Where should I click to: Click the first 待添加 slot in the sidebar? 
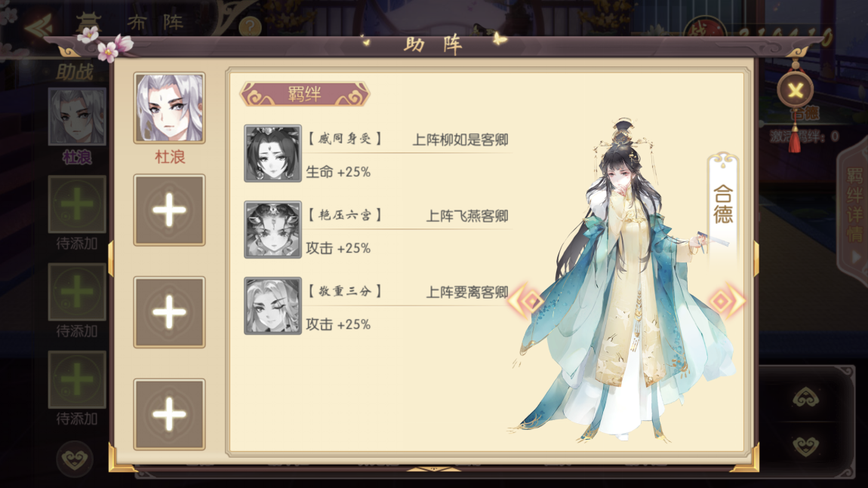(77, 204)
